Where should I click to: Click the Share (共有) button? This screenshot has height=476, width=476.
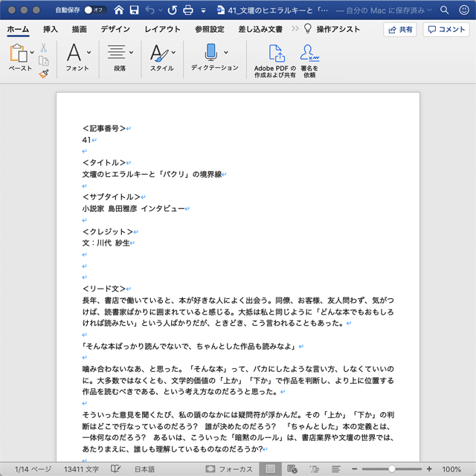(x=400, y=30)
